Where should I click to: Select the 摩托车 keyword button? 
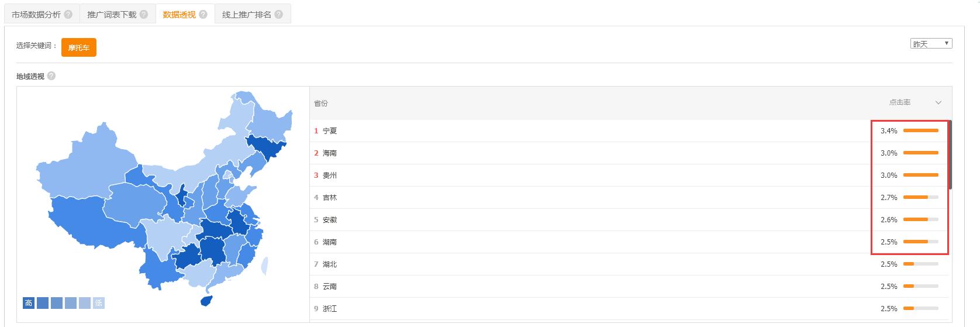78,47
